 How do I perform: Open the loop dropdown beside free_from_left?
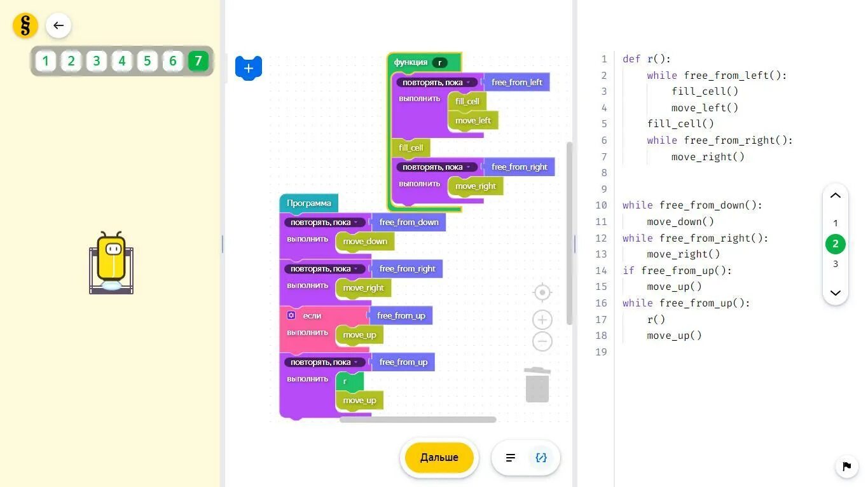click(x=437, y=83)
